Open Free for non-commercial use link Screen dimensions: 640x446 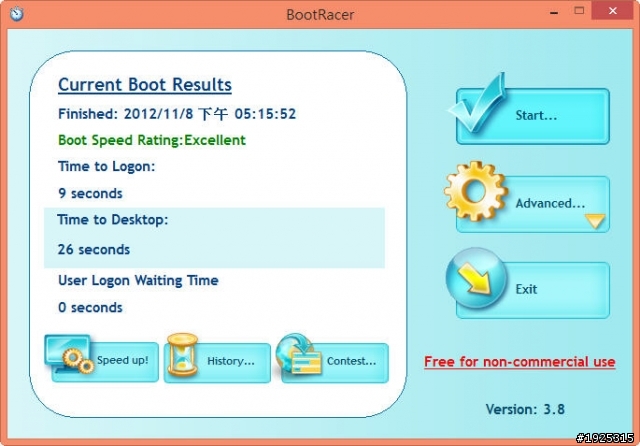pos(520,362)
